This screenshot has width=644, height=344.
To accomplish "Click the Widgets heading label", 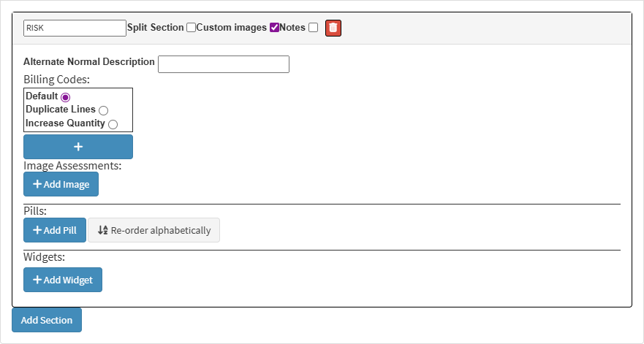I will click(x=45, y=257).
